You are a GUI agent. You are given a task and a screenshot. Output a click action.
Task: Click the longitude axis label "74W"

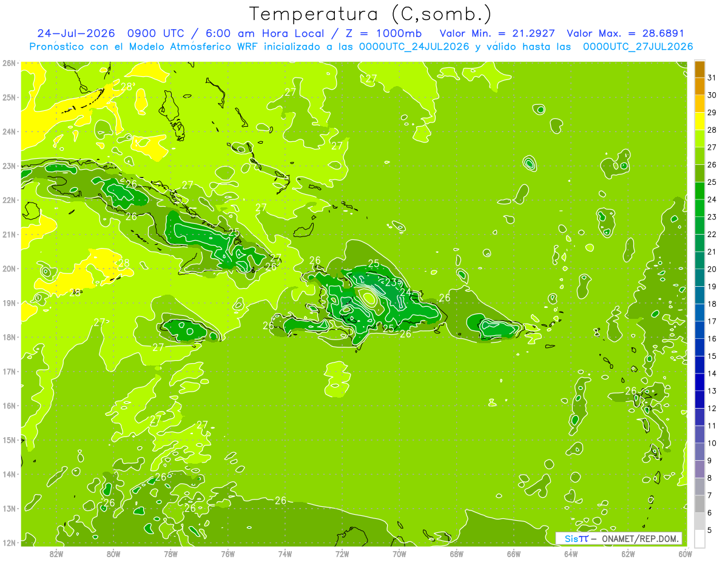[x=285, y=554]
